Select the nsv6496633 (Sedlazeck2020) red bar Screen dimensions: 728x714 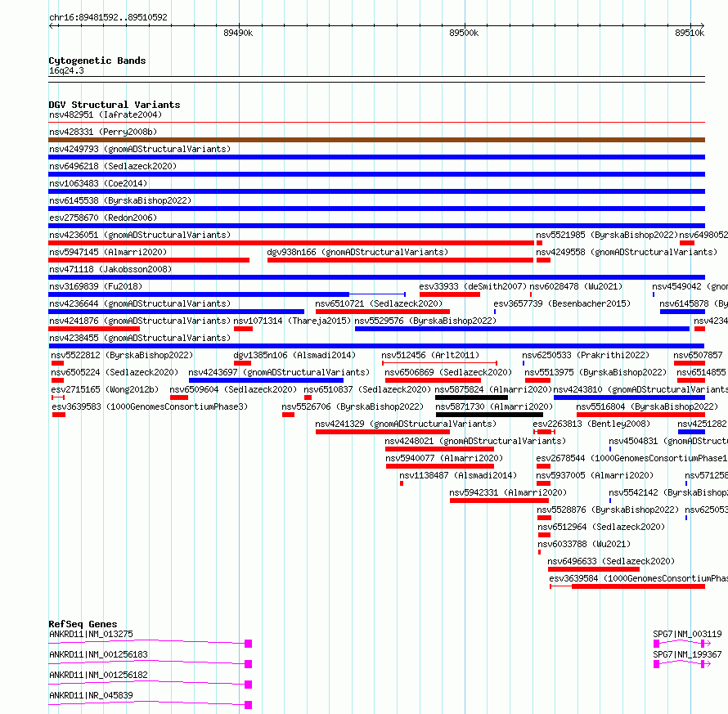[x=594, y=569]
